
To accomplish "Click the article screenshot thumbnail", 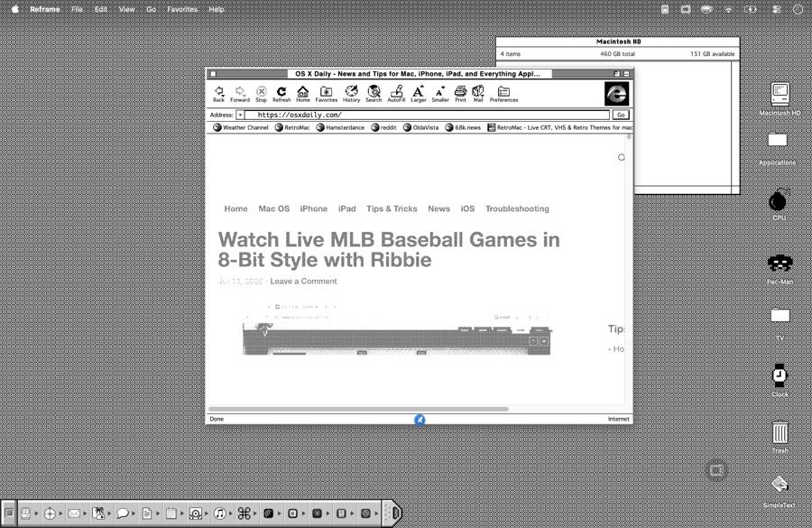I will point(397,329).
